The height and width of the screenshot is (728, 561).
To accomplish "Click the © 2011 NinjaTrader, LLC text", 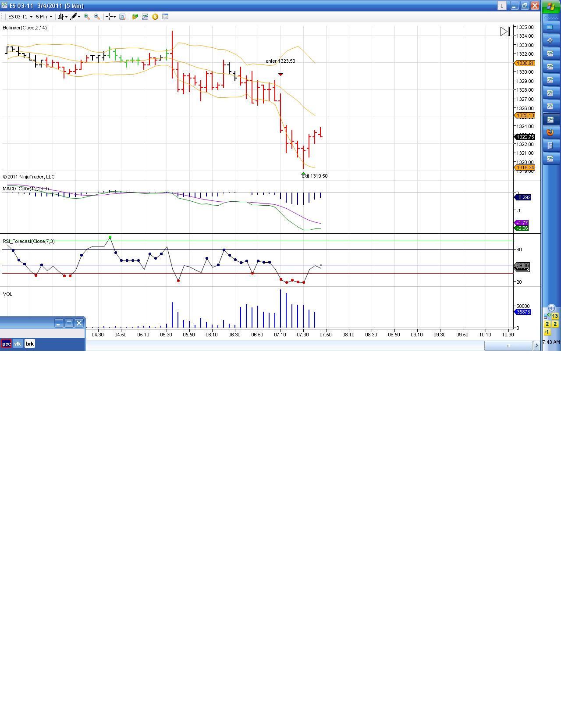I will tap(29, 177).
